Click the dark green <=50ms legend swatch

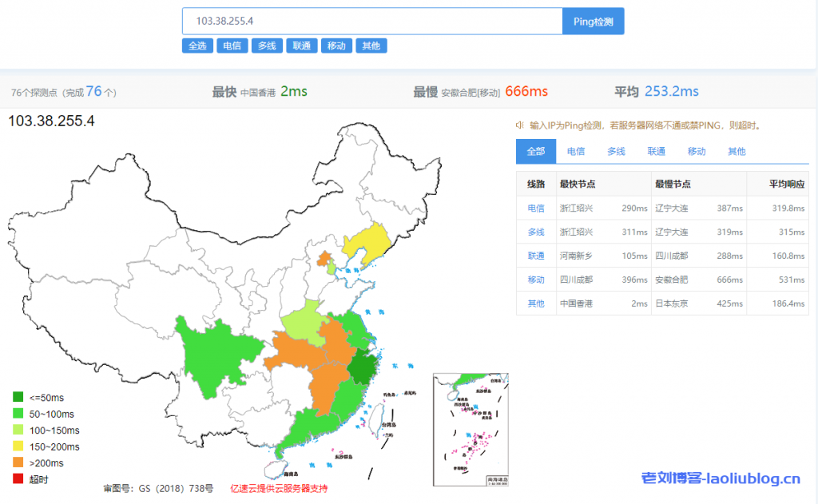[18, 397]
